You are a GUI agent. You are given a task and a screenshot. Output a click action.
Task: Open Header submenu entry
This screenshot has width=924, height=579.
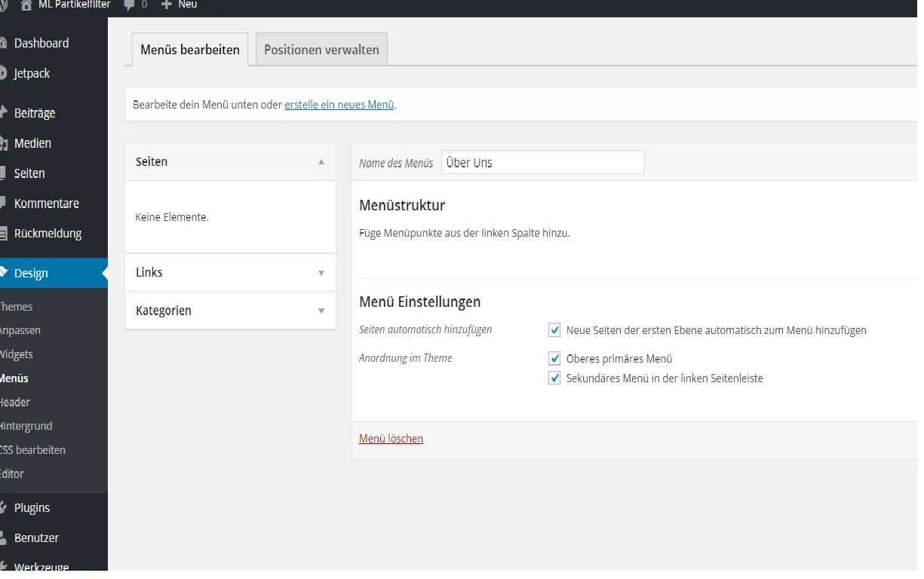[x=14, y=403]
